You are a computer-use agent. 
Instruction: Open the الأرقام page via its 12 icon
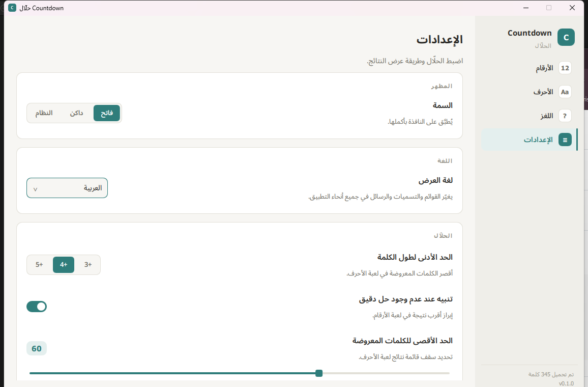pyautogui.click(x=565, y=68)
